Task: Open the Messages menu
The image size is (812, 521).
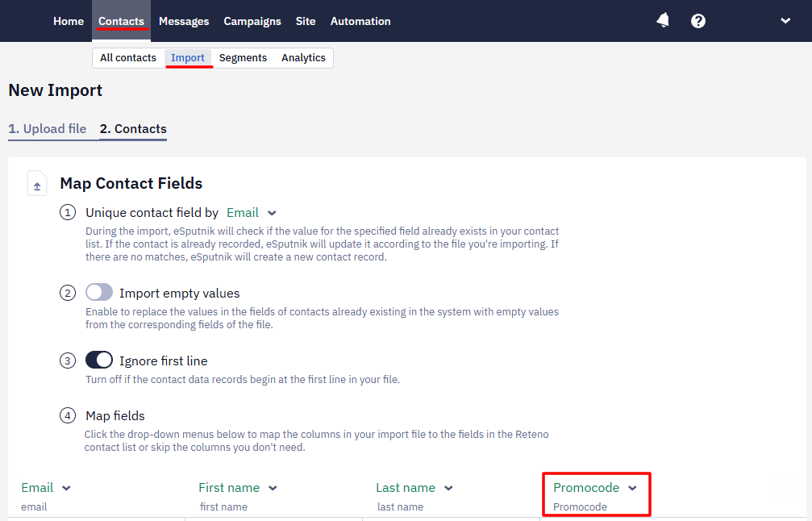Action: pos(184,21)
